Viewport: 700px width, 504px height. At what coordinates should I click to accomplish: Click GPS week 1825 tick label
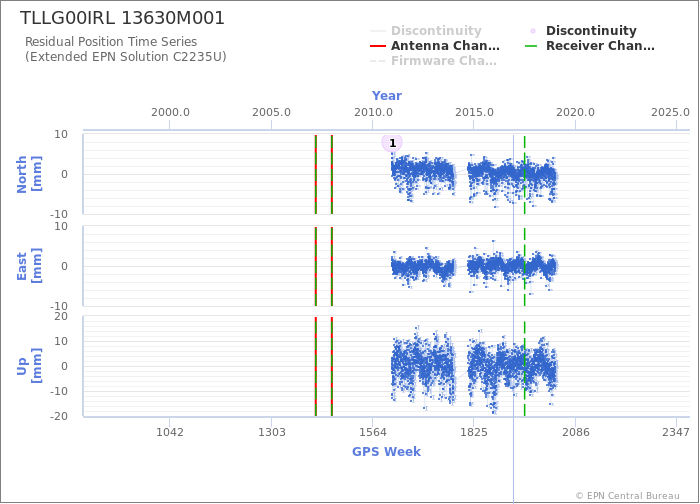click(474, 432)
